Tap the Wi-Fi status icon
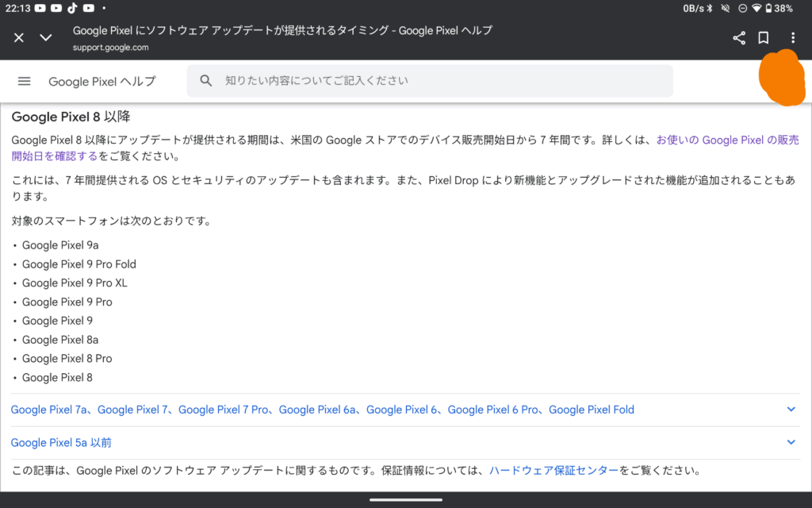The image size is (812, 508). coord(756,8)
